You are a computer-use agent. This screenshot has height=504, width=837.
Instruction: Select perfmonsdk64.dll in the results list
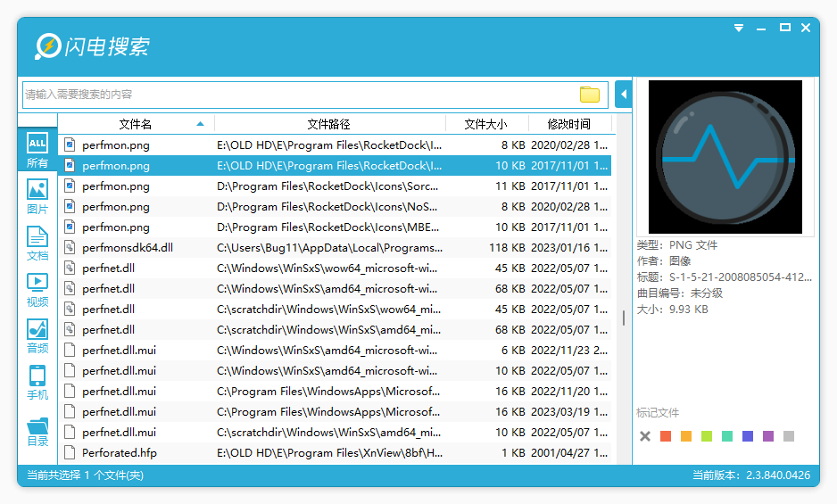point(128,248)
